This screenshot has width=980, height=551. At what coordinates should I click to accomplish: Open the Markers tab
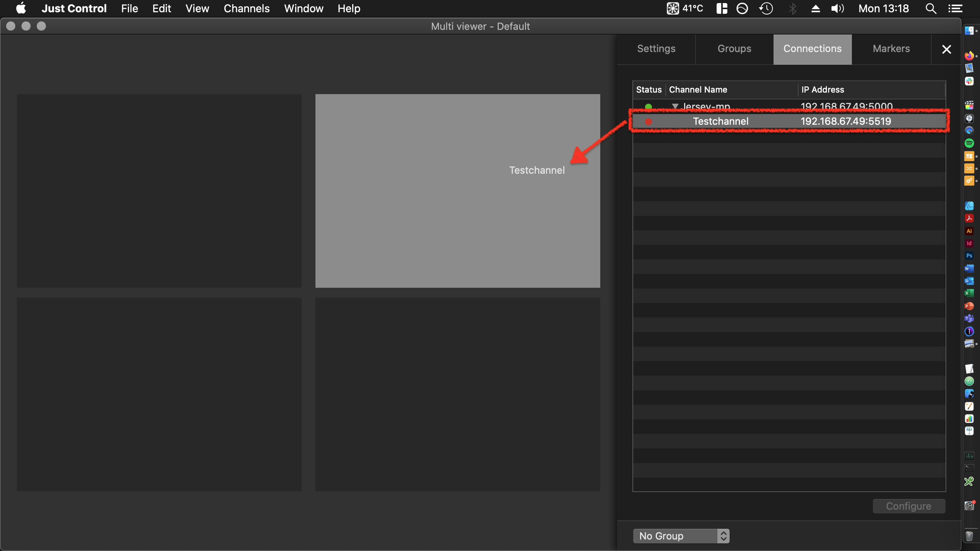click(x=891, y=49)
